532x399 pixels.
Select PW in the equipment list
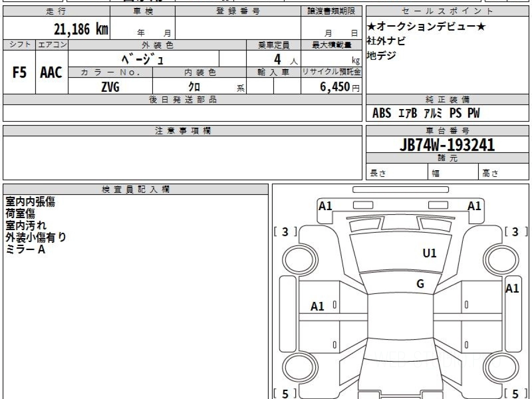(474, 113)
